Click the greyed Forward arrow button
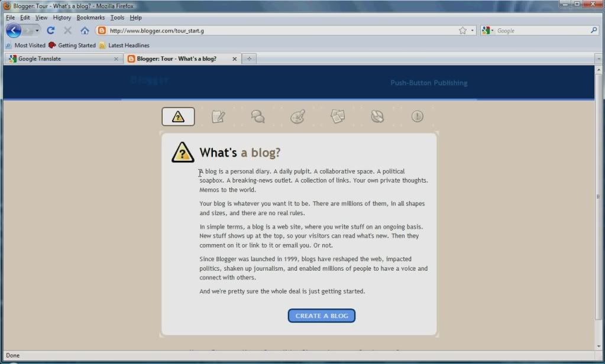Viewport: 605px width, 364px height. [27, 31]
